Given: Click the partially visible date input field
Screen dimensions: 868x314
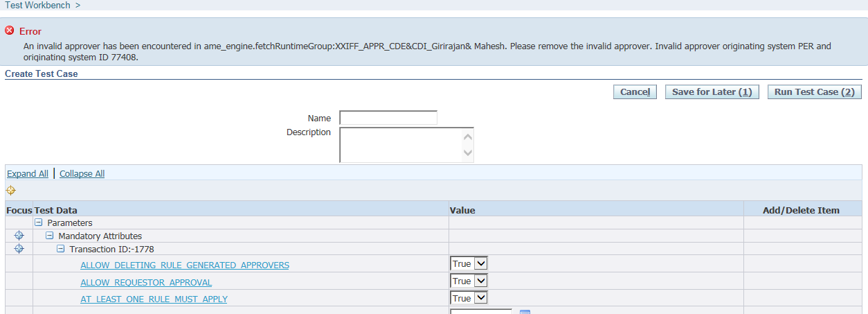Looking at the screenshot, I should 481,311.
